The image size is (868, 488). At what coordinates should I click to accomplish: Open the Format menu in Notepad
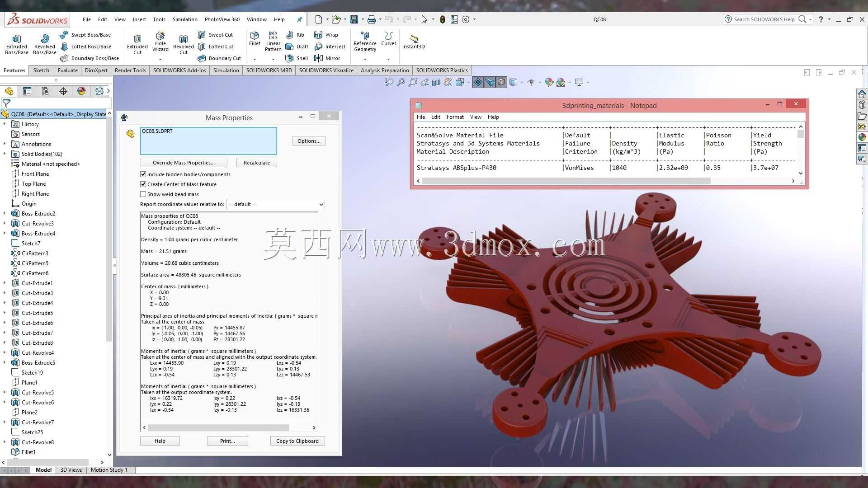[455, 117]
